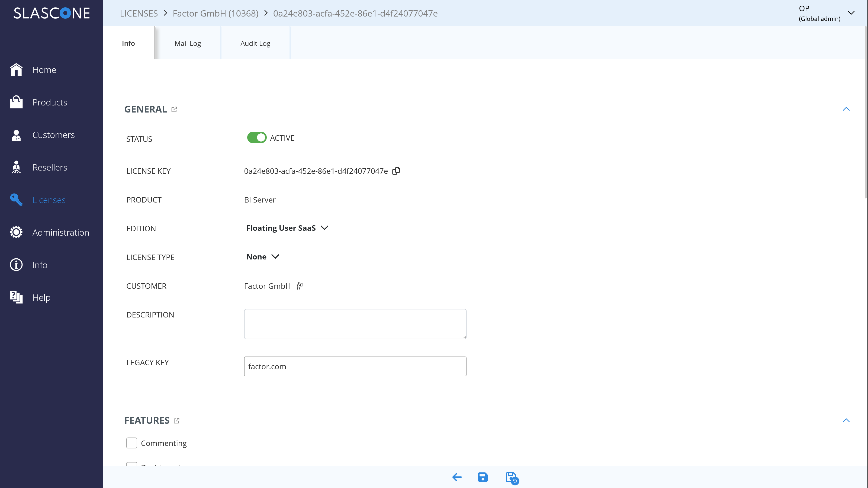Select Licenses in the sidebar menu
This screenshot has width=868, height=488.
49,200
